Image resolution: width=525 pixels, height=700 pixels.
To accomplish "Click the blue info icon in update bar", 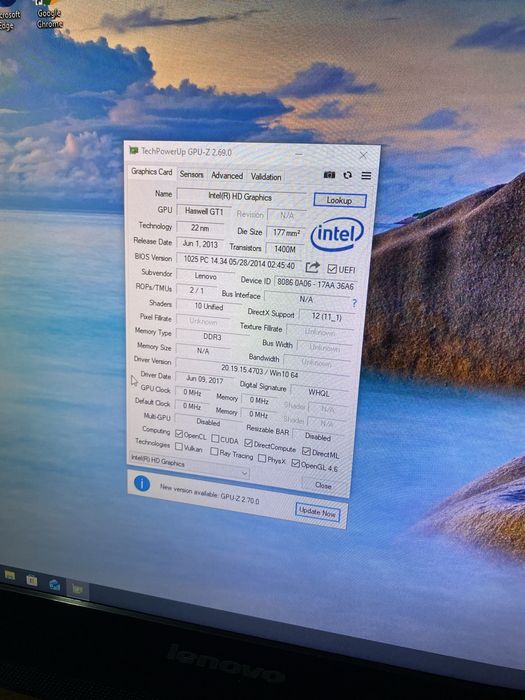I will (x=142, y=483).
